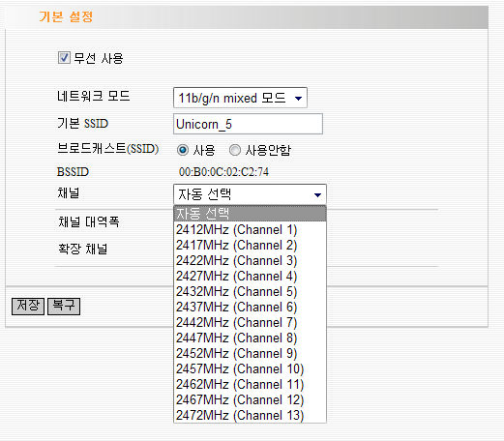Select the 사용안함 broadcast radio button
This screenshot has width=504, height=441.
point(235,150)
